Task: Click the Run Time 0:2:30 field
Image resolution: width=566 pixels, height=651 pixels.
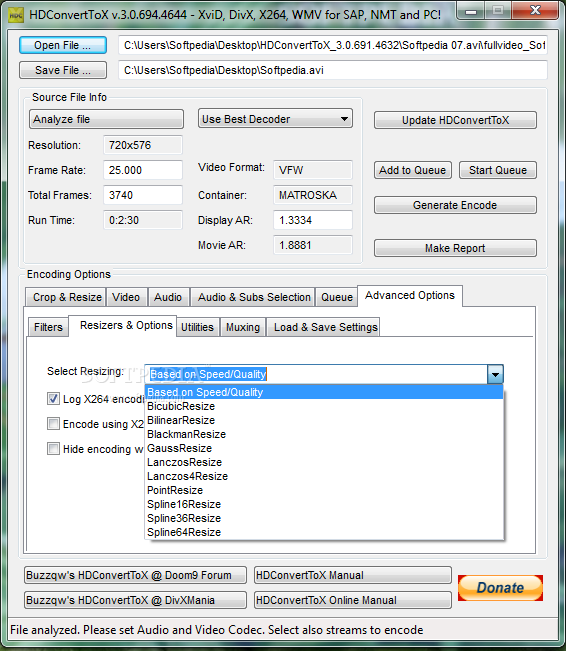Action: (143, 220)
